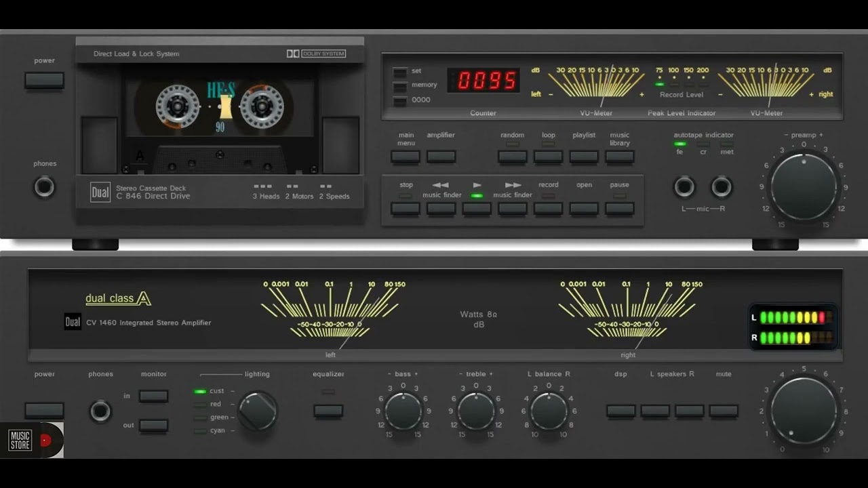Toggle the cassette deck power button
The image size is (868, 488).
click(x=44, y=81)
